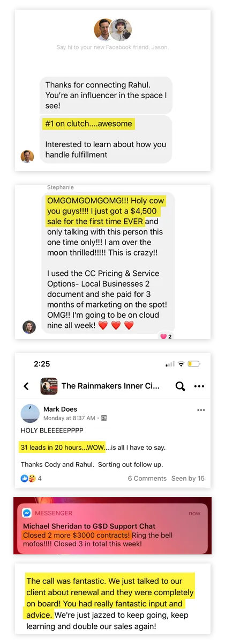Open Mark Does profile picture
The image size is (225, 644).
[29, 413]
